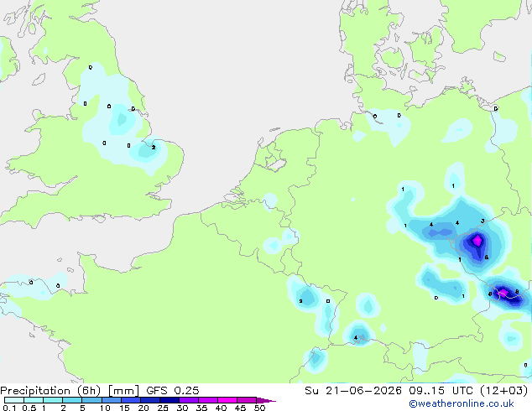
Task: Select the 30–35 mm purple legend swatch
Action: pyautogui.click(x=188, y=400)
